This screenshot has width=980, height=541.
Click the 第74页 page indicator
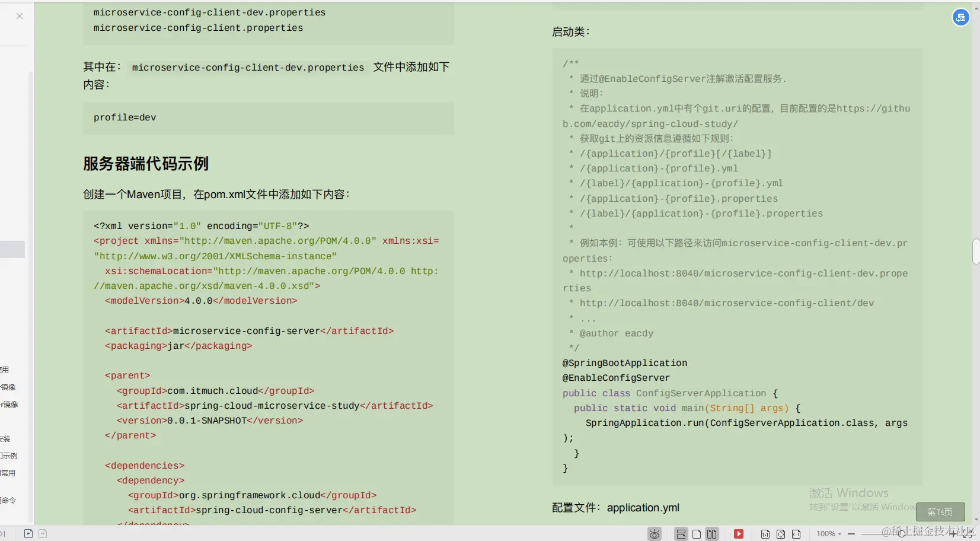(940, 512)
